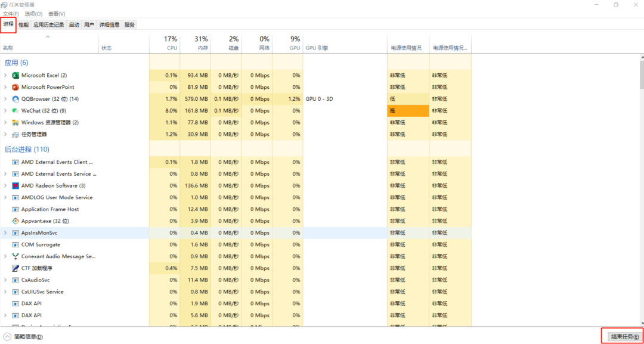Click the QQBrowser app icon

[16, 99]
